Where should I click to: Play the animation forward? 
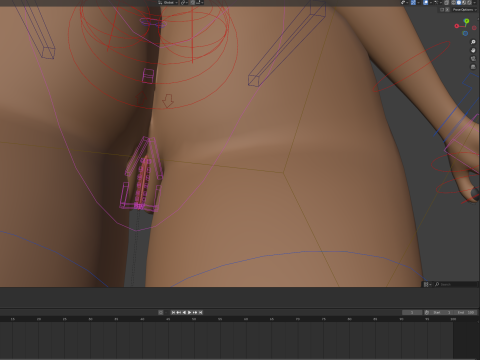(189, 312)
